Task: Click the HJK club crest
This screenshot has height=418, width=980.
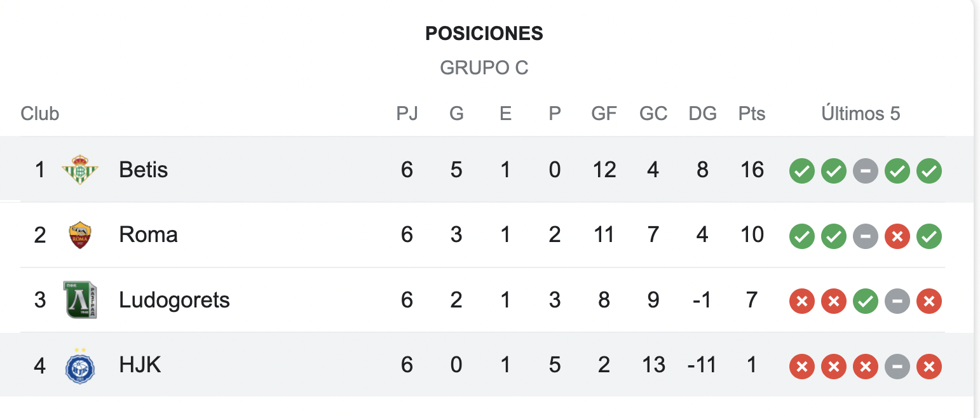Action: 80,365
